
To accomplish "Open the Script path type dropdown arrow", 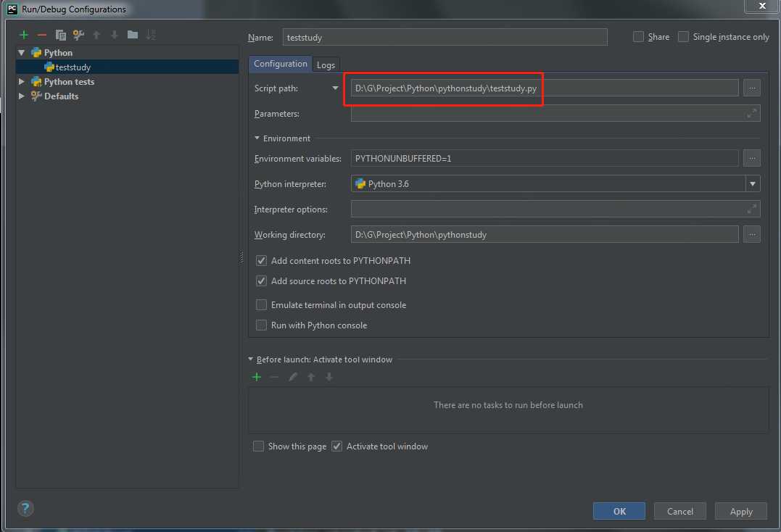I will 335,88.
